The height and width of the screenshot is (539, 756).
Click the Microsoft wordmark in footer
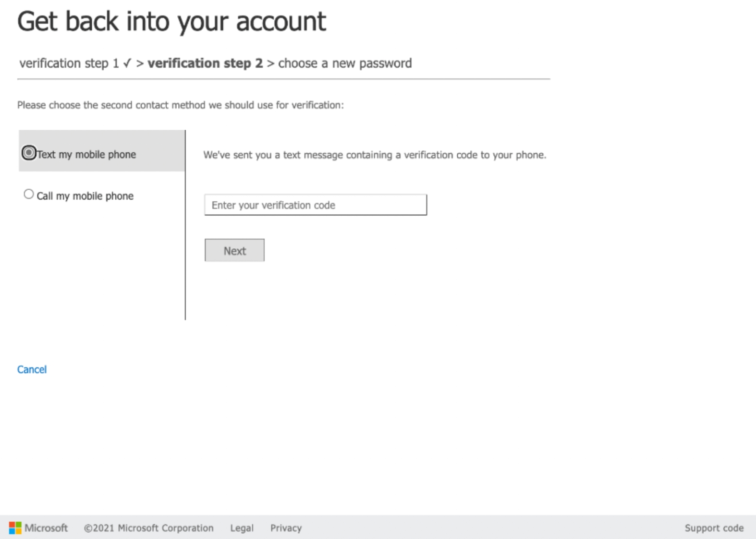[46, 528]
